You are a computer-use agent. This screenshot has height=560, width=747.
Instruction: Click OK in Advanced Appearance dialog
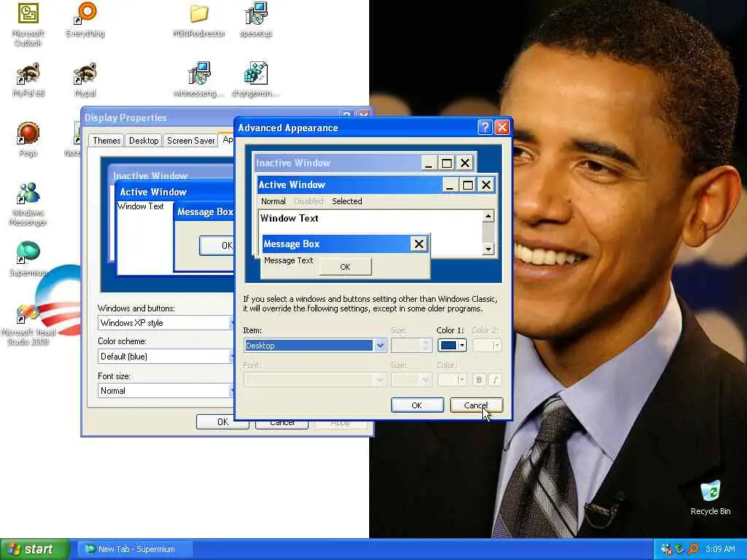(x=417, y=405)
